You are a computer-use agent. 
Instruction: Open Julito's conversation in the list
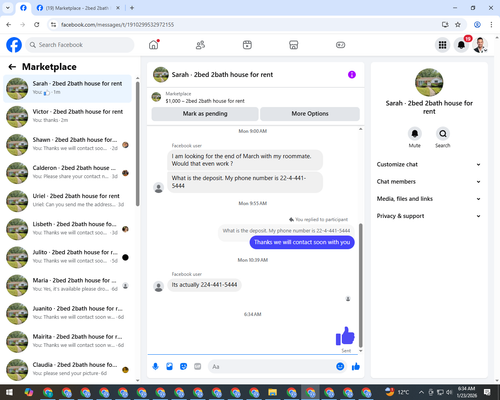(x=67, y=257)
